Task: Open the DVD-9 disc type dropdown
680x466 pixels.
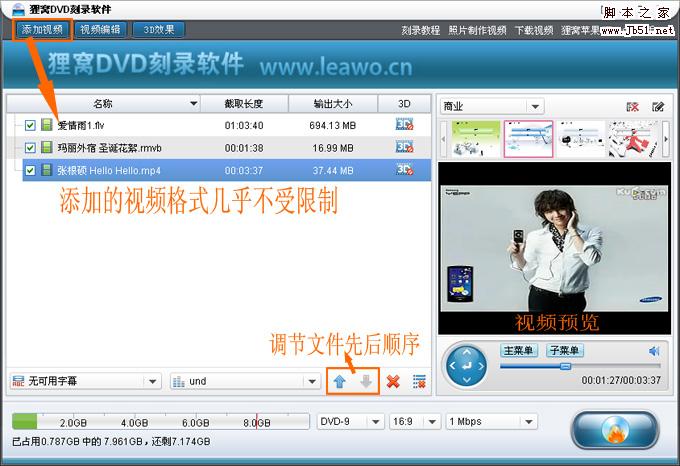Action: coord(350,421)
